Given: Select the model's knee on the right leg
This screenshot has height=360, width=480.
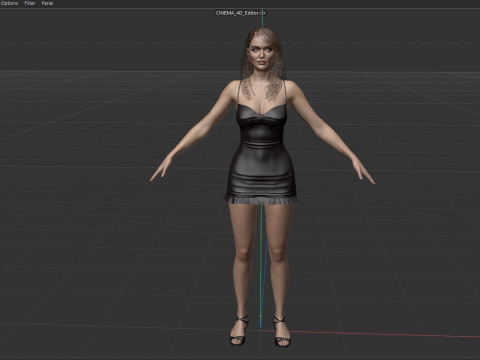Looking at the screenshot, I should (x=278, y=254).
